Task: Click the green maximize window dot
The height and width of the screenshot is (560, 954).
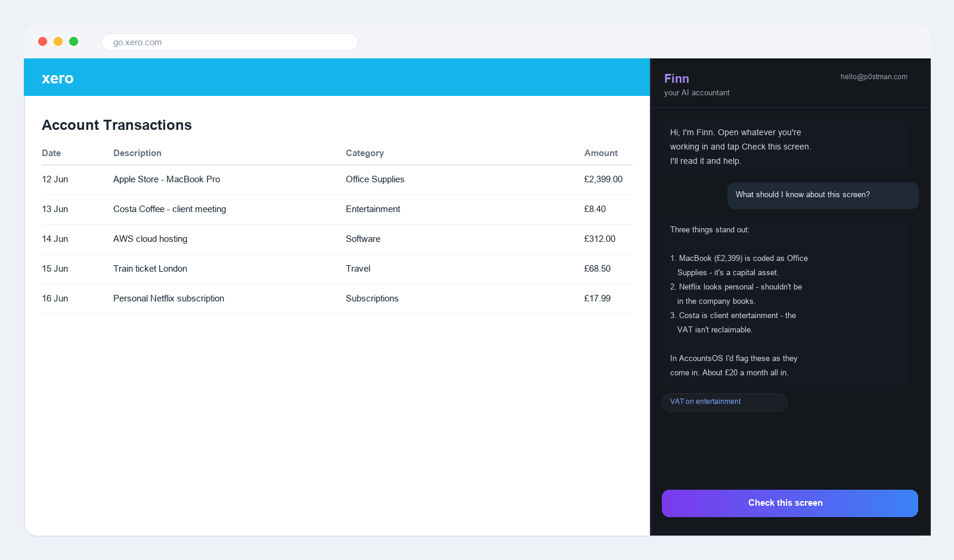Action: 74,41
